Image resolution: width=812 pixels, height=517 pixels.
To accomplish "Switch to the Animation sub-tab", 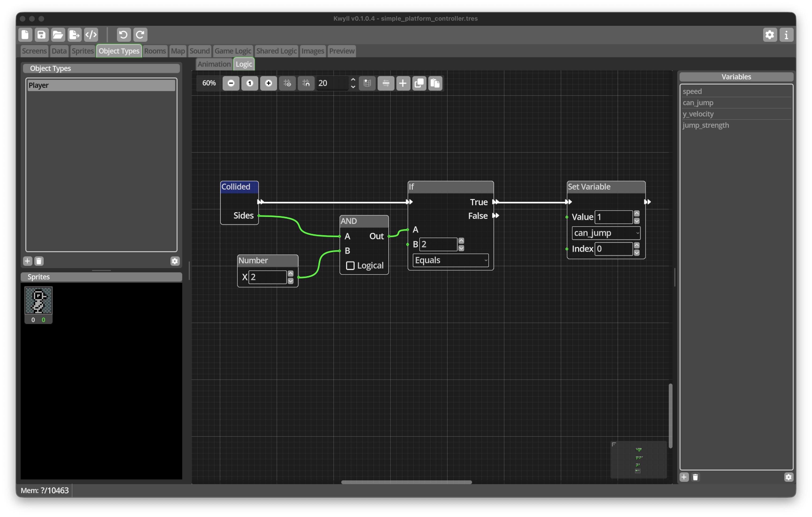I will [x=214, y=64].
